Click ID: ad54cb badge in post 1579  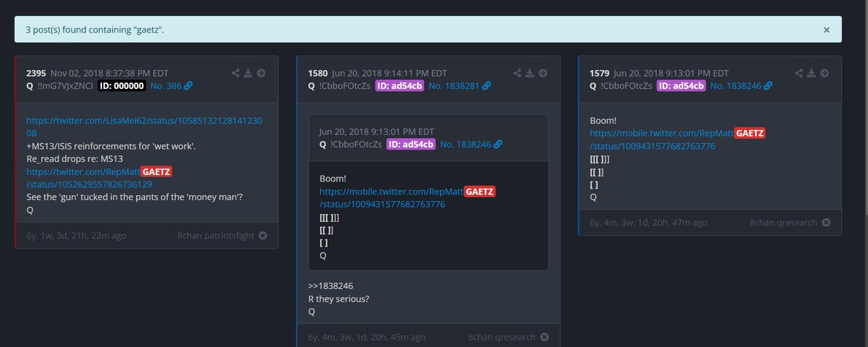(681, 85)
